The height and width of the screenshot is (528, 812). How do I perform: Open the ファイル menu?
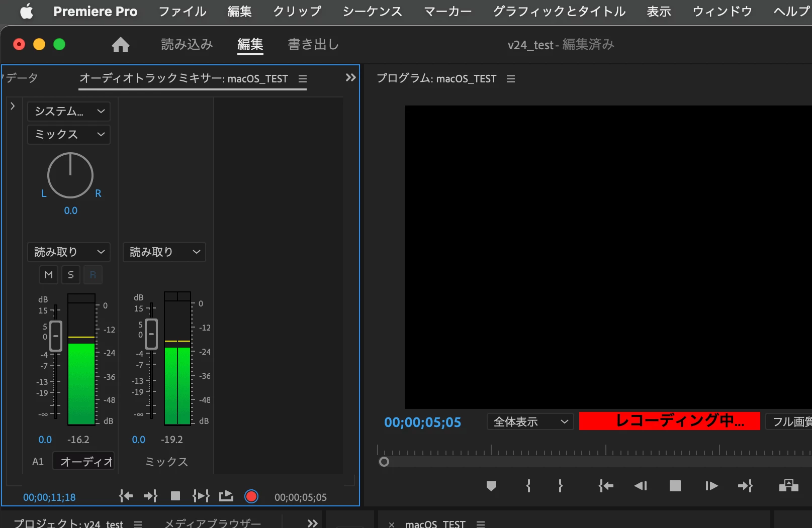[183, 12]
